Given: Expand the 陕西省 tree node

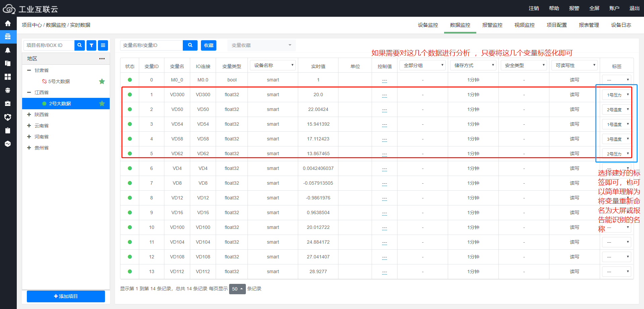Looking at the screenshot, I should [29, 115].
